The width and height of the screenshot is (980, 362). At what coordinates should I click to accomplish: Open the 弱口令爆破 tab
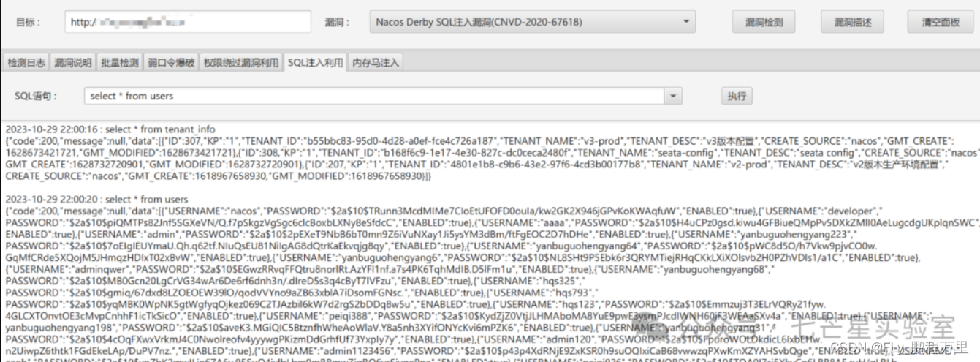point(171,63)
